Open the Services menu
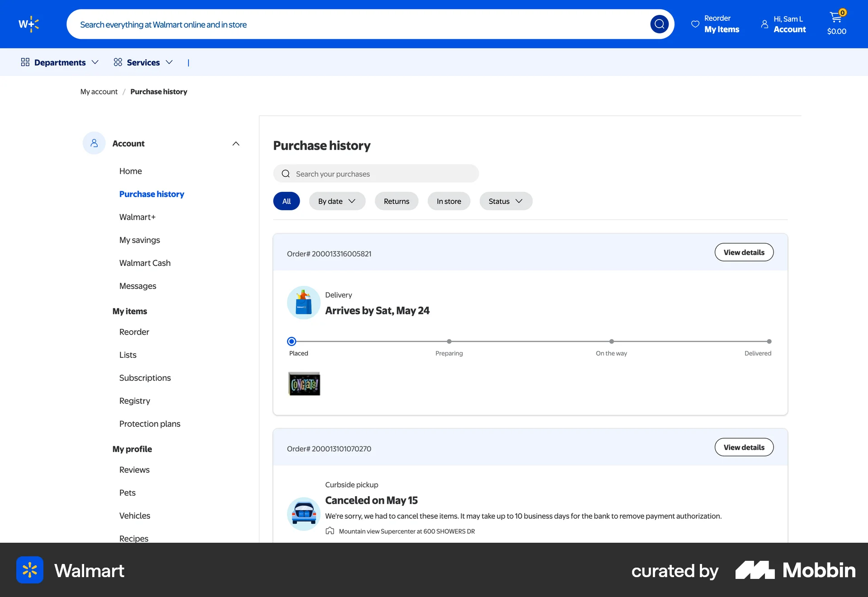Screen dimensions: 868x597 (143, 62)
